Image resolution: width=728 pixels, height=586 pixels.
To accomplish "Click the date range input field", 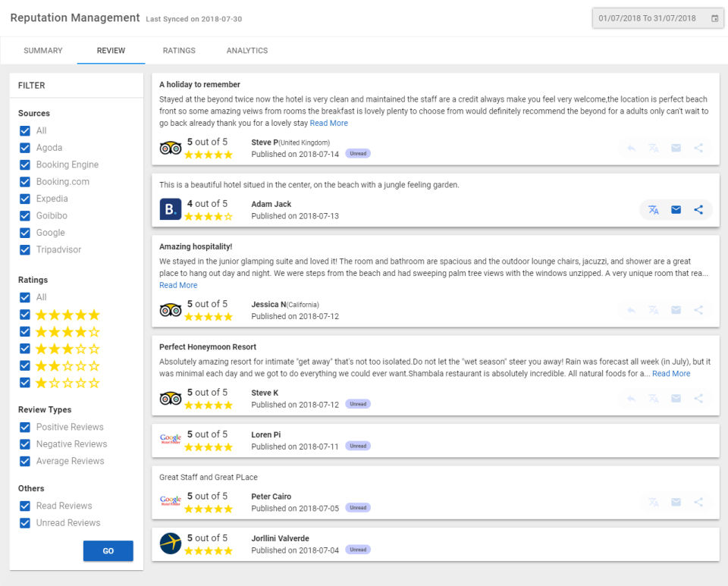I will click(647, 18).
